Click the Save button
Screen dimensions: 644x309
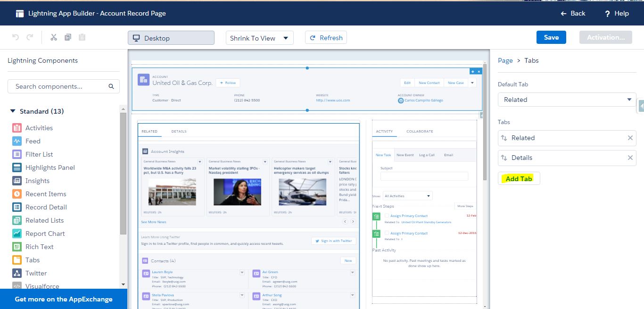(x=551, y=37)
